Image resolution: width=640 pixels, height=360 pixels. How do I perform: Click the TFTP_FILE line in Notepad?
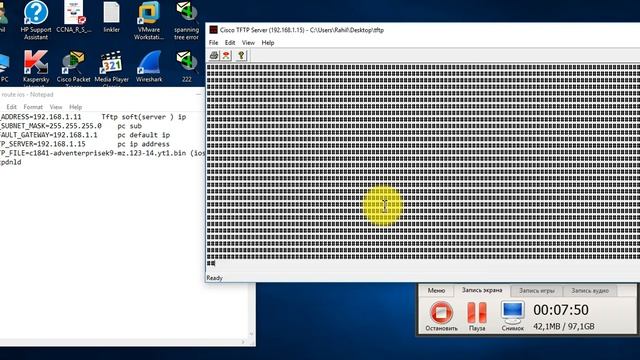click(x=102, y=153)
